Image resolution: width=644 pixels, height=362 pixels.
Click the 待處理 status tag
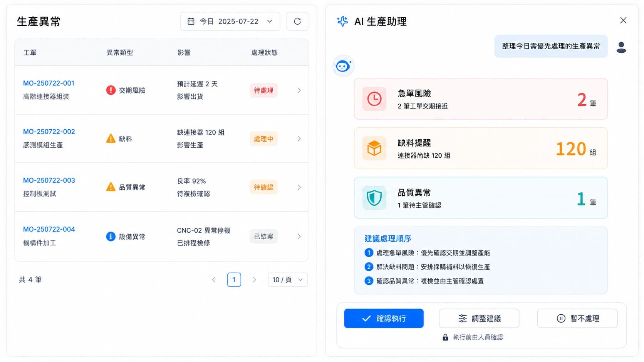[x=263, y=90]
